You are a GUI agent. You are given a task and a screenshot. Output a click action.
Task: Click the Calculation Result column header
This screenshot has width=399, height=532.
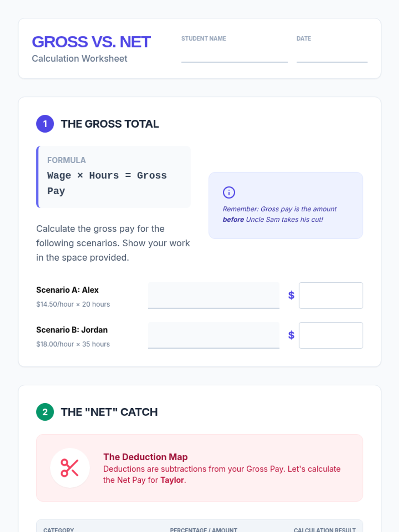point(325,529)
